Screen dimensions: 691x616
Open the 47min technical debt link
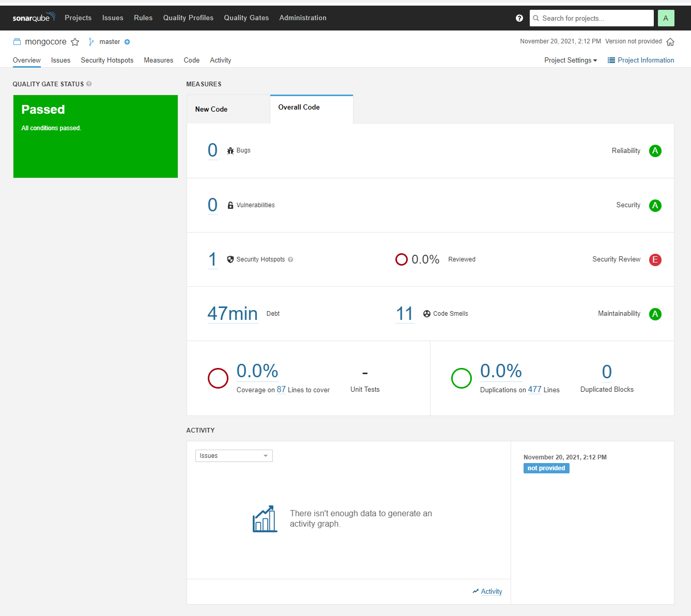point(233,313)
